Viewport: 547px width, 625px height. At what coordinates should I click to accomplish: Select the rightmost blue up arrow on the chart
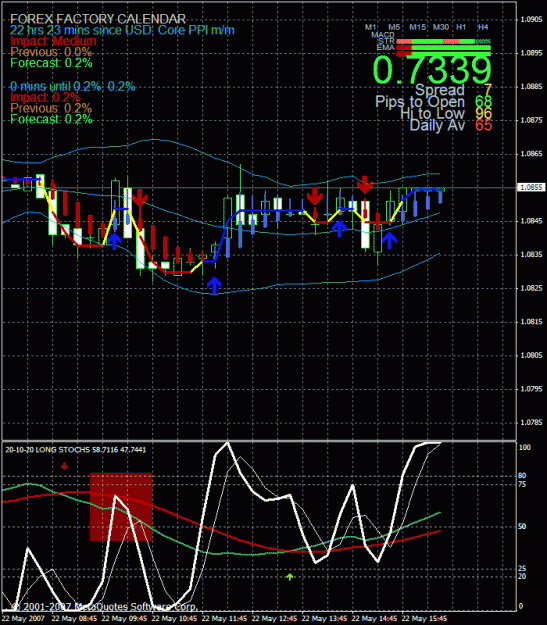pos(390,240)
